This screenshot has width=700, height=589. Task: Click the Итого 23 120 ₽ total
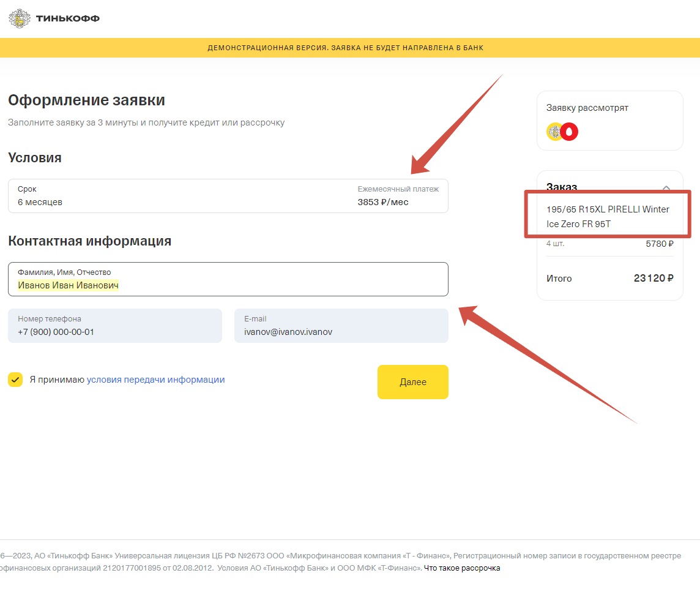click(x=653, y=279)
